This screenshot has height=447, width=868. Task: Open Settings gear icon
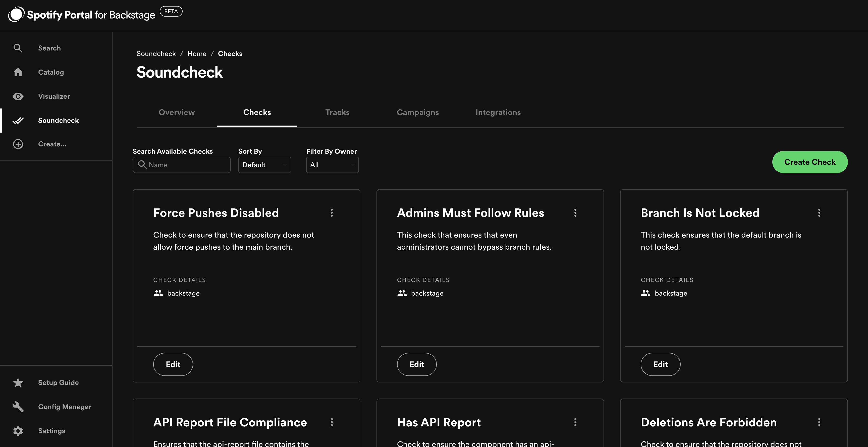pos(18,431)
